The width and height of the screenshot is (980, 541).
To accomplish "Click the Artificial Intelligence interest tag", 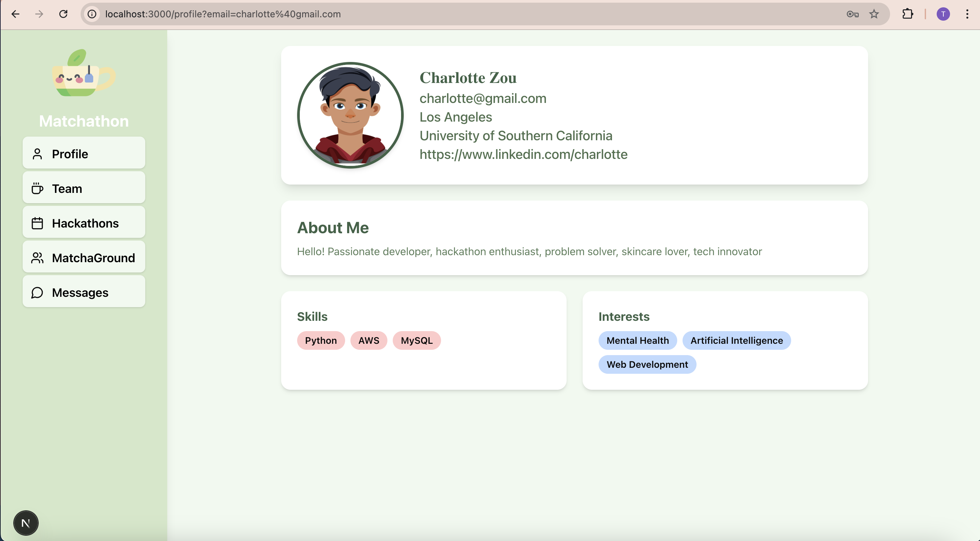I will (736, 340).
